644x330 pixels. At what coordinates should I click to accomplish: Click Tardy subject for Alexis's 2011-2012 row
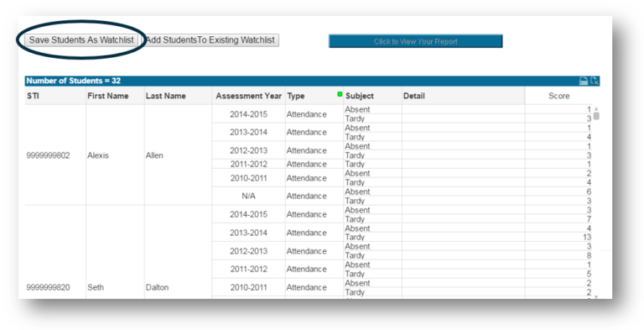pyautogui.click(x=372, y=164)
